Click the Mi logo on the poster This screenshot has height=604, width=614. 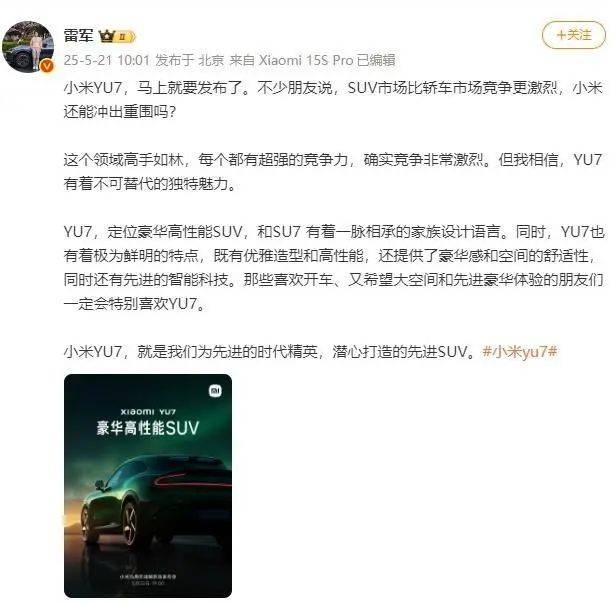pyautogui.click(x=215, y=391)
